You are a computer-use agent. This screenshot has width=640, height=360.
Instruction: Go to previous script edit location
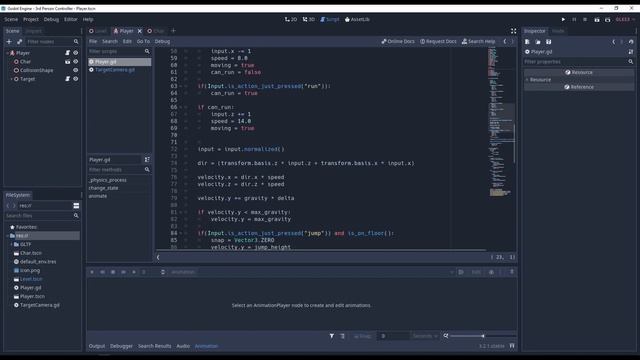click(x=505, y=41)
